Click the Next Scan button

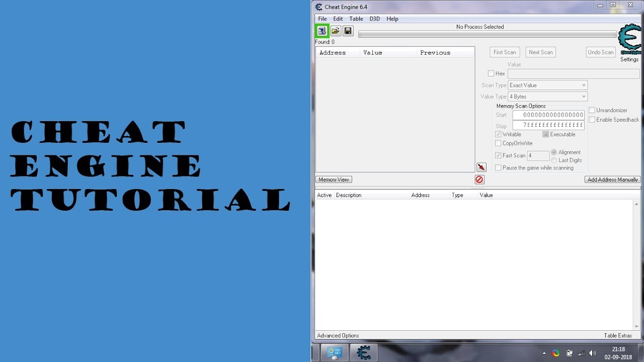541,52
